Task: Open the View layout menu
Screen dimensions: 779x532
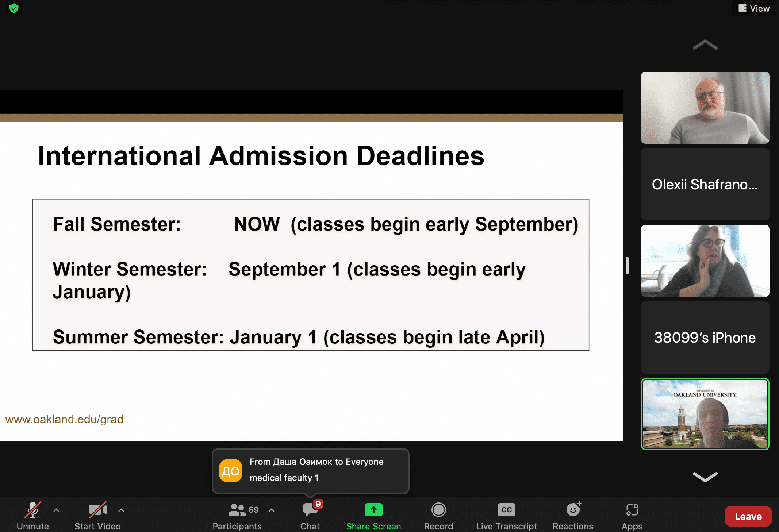Action: (754, 8)
